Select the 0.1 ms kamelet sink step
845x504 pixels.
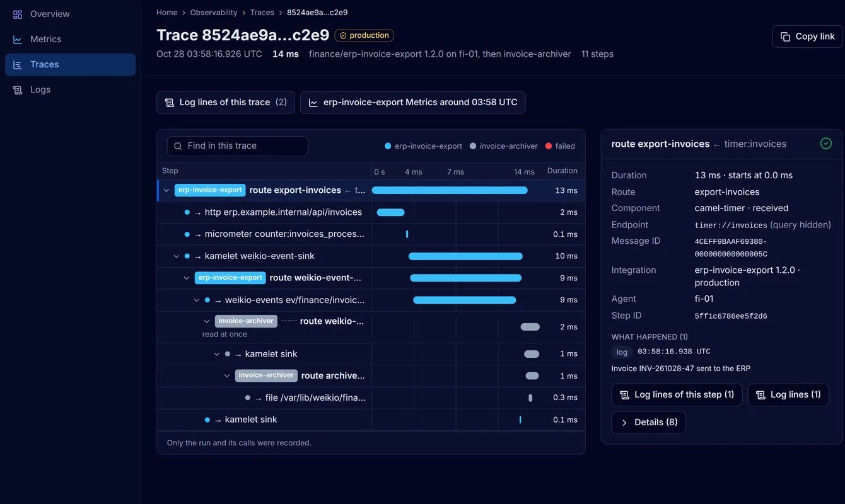pyautogui.click(x=371, y=420)
